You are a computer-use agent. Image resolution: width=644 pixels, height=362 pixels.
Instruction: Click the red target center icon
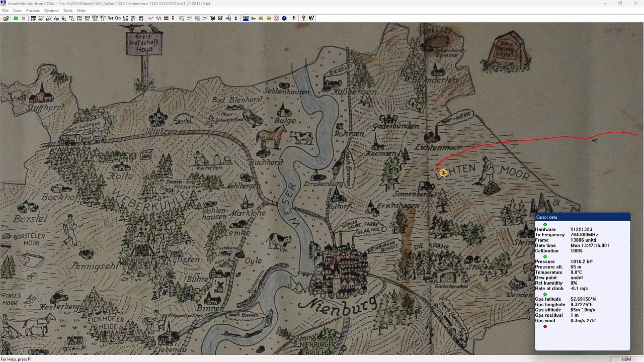pos(276,18)
